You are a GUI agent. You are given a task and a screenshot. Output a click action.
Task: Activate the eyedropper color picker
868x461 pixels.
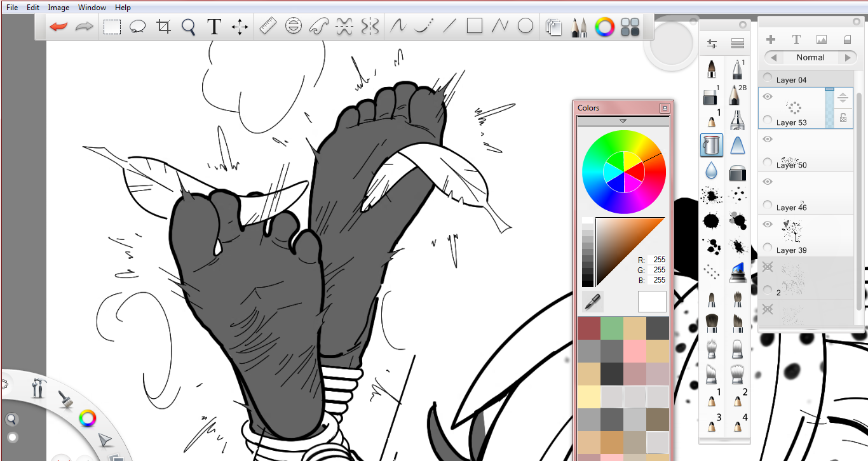click(593, 302)
